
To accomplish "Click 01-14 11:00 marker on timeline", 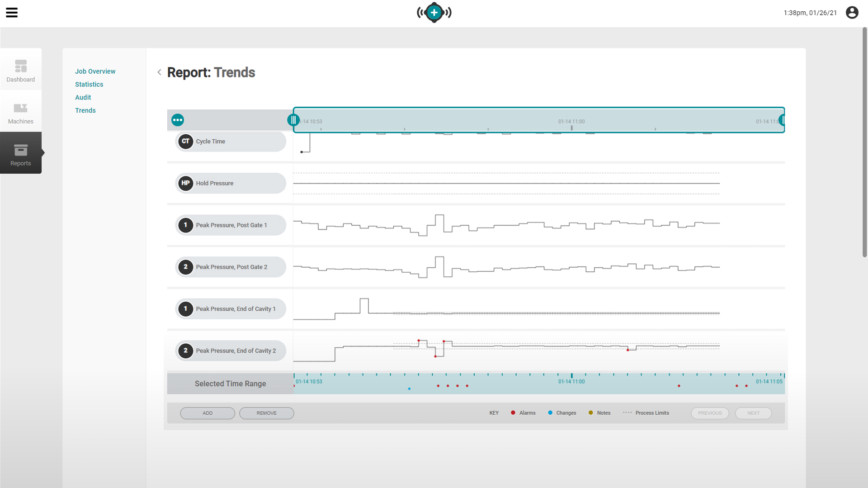I will click(571, 382).
